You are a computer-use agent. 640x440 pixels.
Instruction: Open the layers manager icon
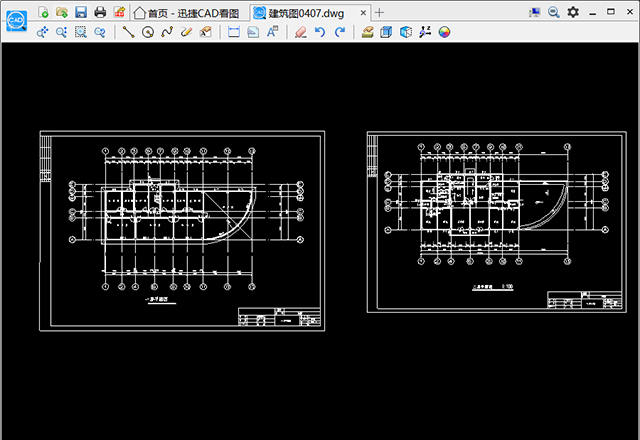367,32
